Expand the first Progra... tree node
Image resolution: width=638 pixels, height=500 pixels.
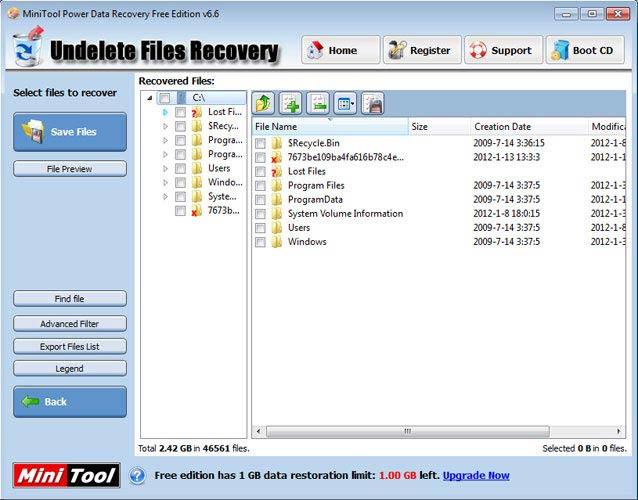tap(165, 140)
